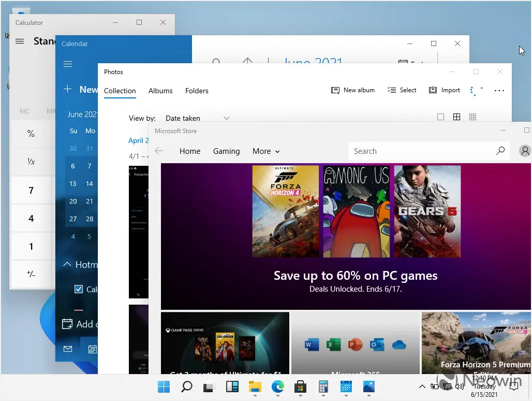Open the Gaming tab in Microsoft Store

(x=226, y=151)
